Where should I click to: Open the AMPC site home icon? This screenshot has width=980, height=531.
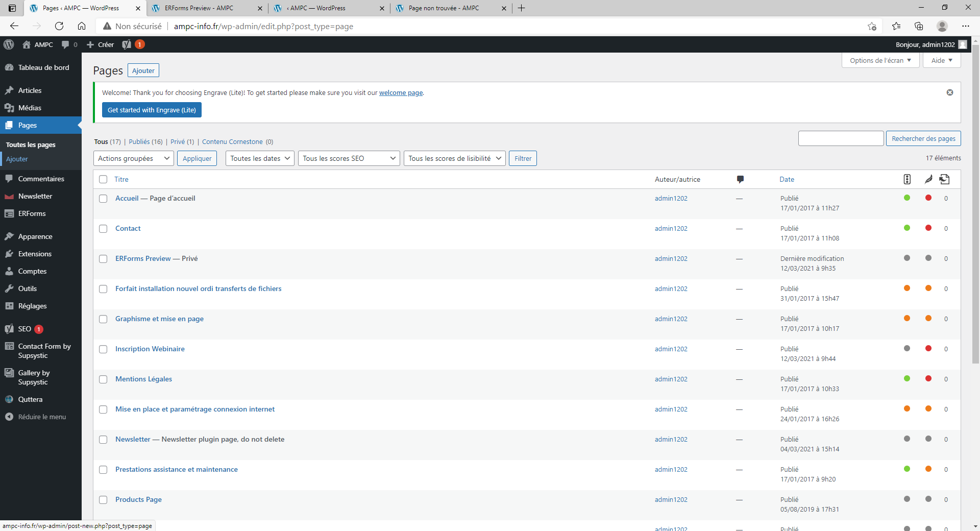(27, 44)
